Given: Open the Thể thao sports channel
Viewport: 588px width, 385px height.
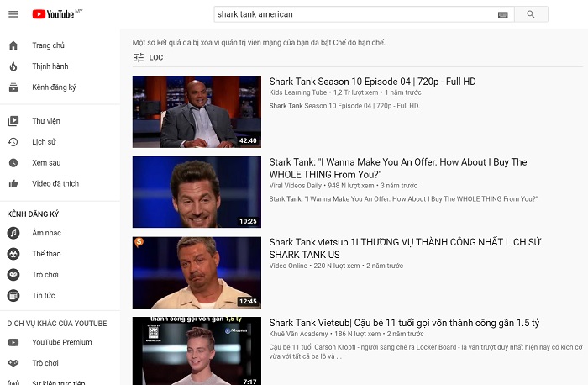Looking at the screenshot, I should pyautogui.click(x=46, y=254).
